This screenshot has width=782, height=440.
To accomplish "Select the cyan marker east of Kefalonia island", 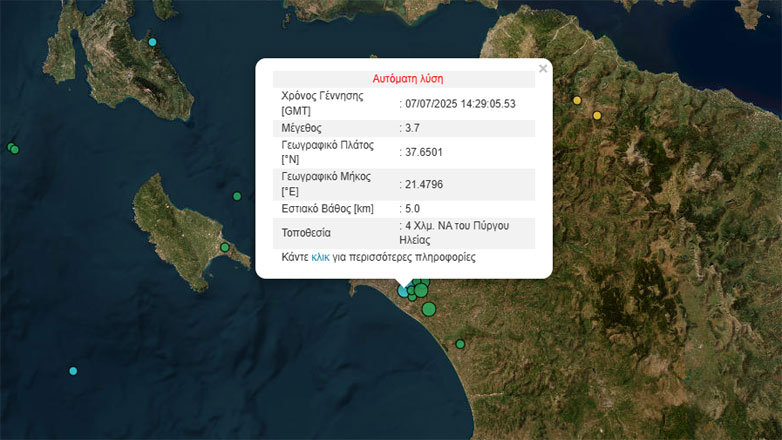I will (153, 42).
